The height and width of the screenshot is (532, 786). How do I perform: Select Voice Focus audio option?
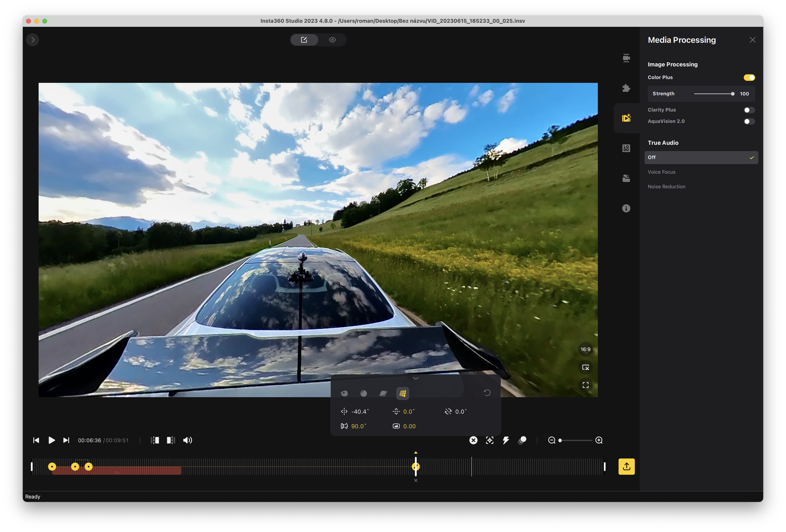[x=661, y=172]
